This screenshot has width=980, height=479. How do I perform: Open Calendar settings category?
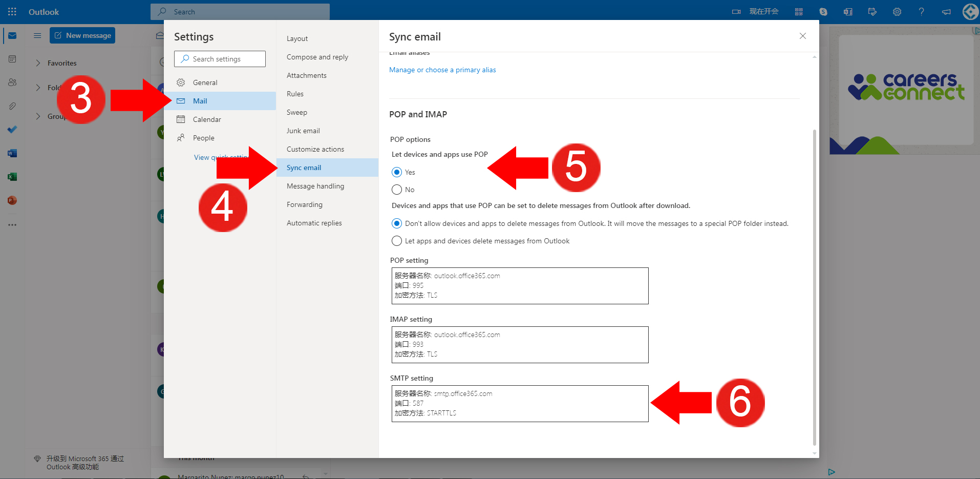220,119
